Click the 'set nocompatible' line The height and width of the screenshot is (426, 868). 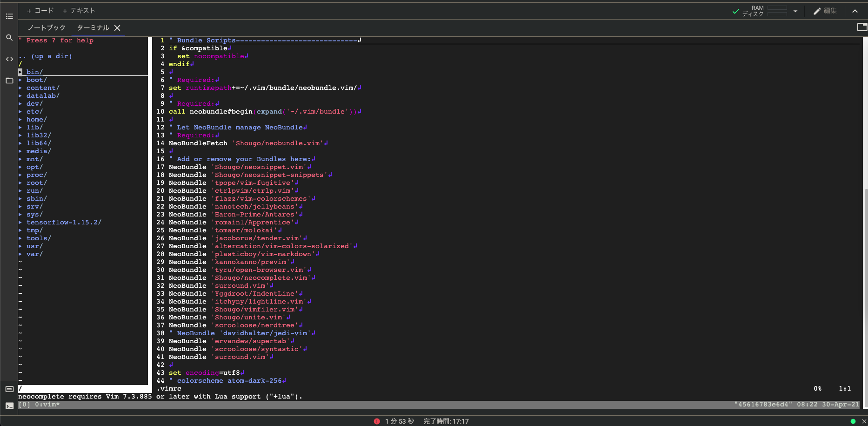pos(213,56)
